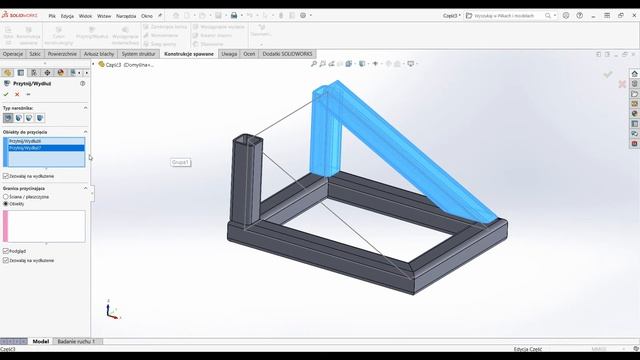Expand more manager tabs arrow in left panel

(87, 73)
